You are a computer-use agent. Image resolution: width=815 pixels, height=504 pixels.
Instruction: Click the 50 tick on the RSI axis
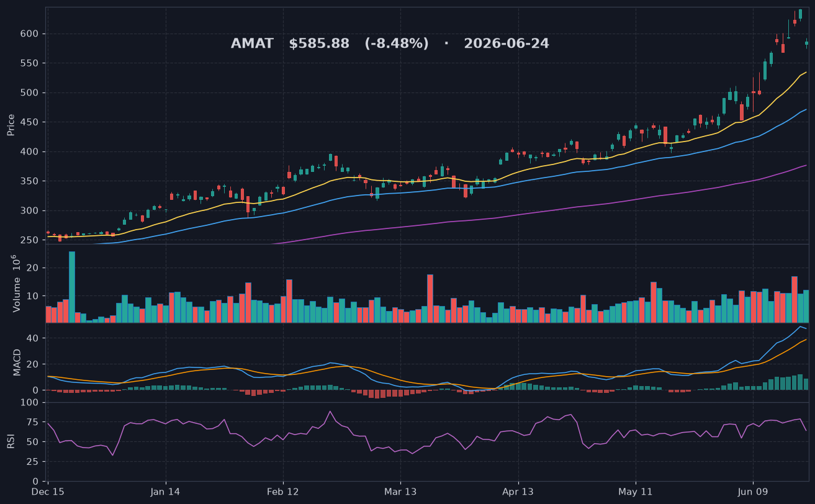pyautogui.click(x=33, y=442)
